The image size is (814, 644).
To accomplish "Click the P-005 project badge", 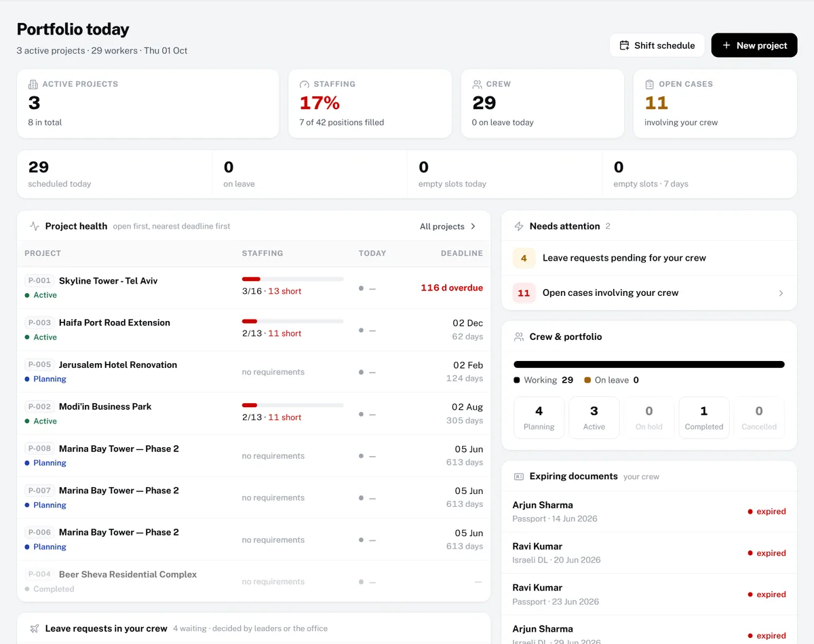I will click(39, 364).
